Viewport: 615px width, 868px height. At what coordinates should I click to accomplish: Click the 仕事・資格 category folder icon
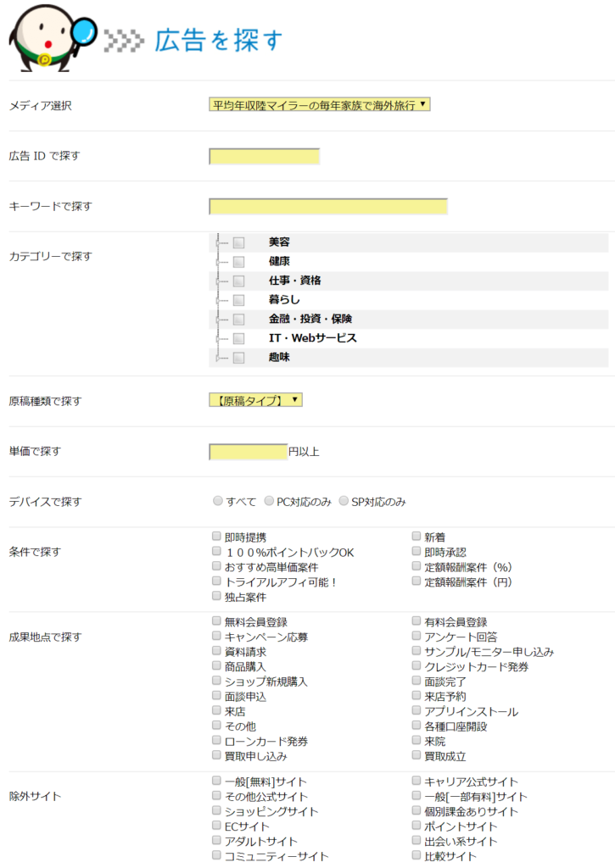tap(239, 281)
